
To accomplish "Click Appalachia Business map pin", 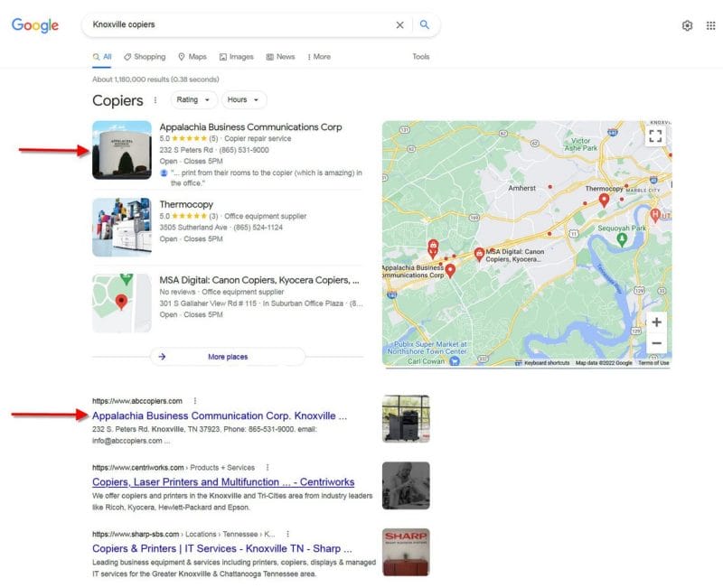I will 450,271.
